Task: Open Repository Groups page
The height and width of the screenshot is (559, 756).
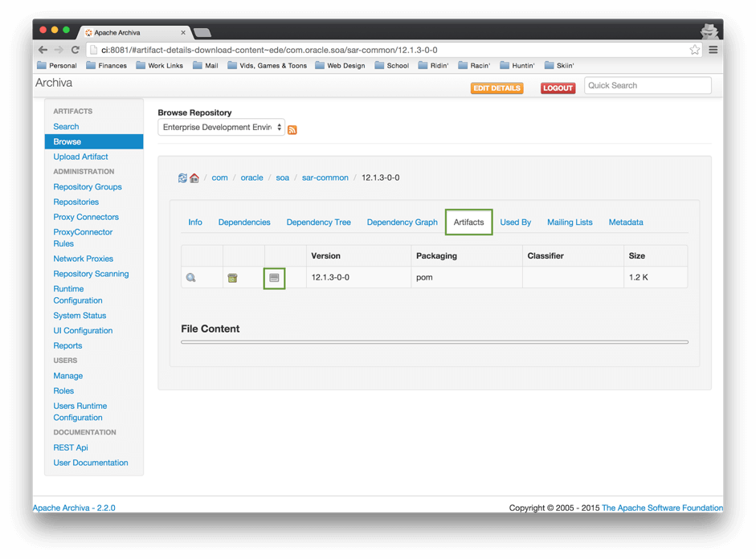Action: point(88,187)
